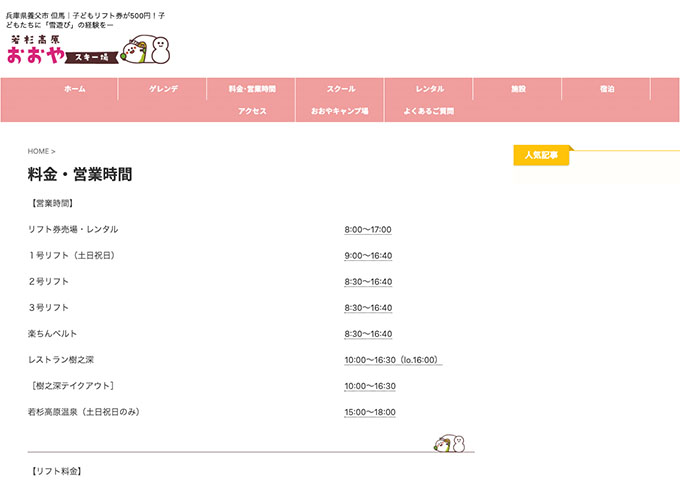Image resolution: width=680 pixels, height=480 pixels.
Task: Click the 2号リフト row label
Action: point(49,281)
